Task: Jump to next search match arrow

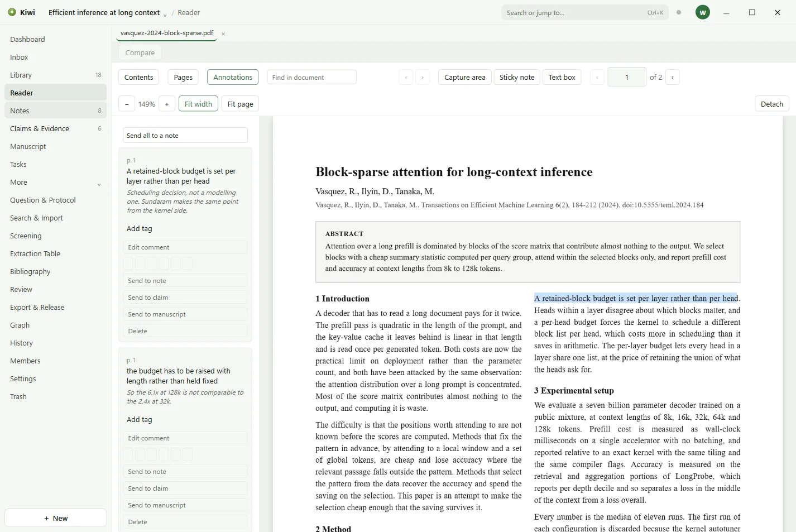Action: [x=423, y=77]
